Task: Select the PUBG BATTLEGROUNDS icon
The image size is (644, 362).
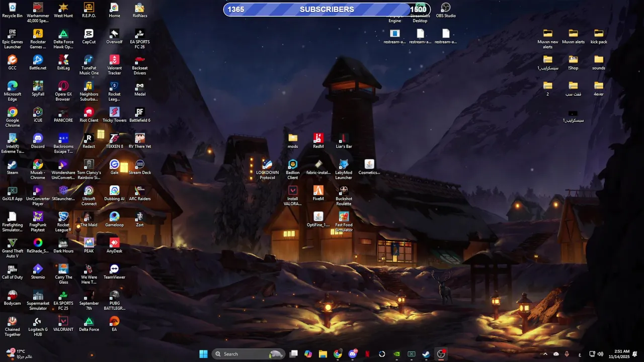Action: (x=114, y=300)
